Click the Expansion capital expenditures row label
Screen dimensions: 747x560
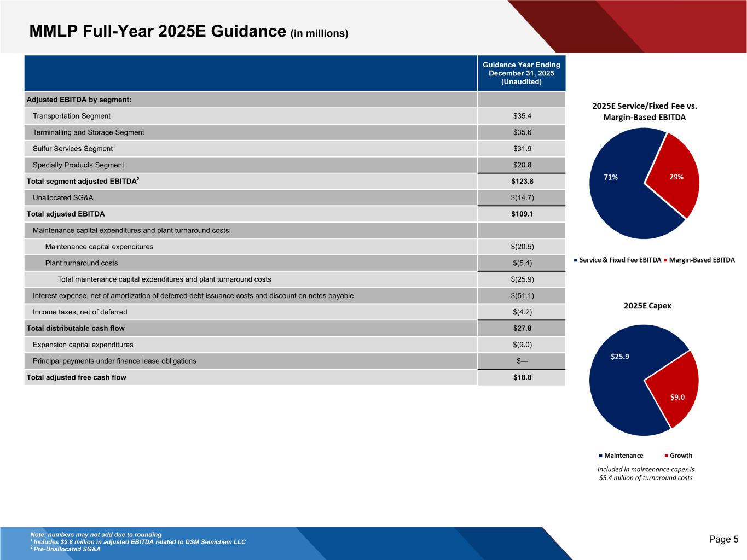tap(83, 345)
